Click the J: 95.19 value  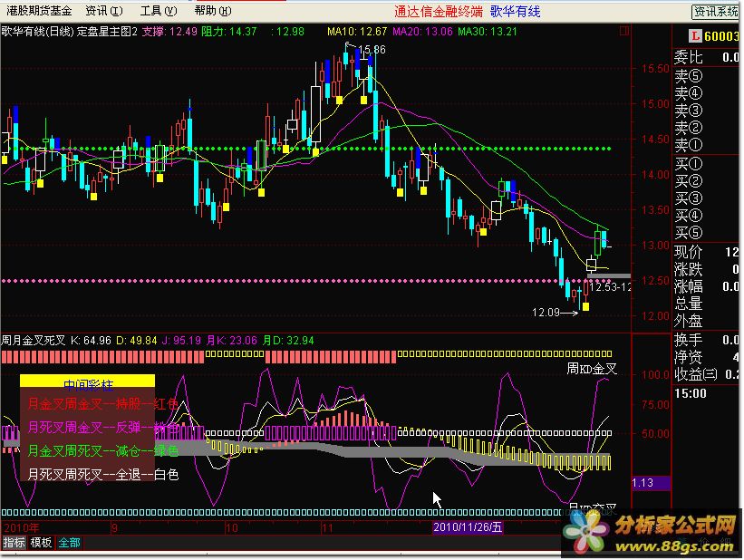click(x=181, y=341)
